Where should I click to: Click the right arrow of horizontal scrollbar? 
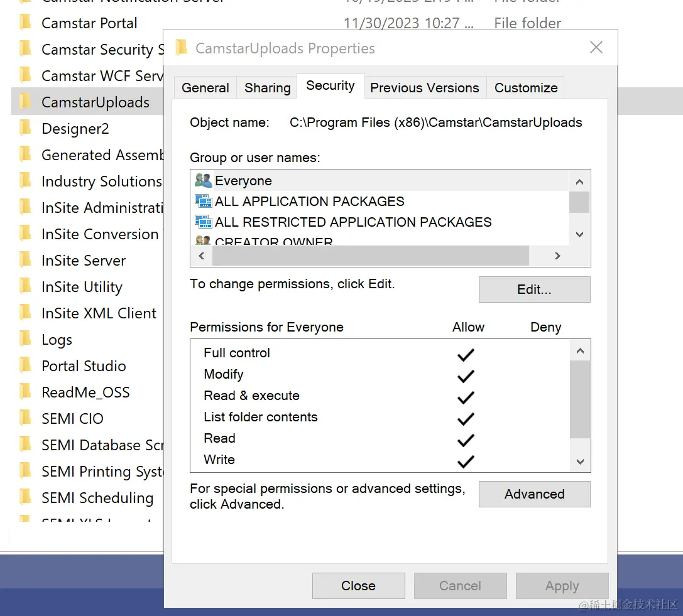[557, 256]
